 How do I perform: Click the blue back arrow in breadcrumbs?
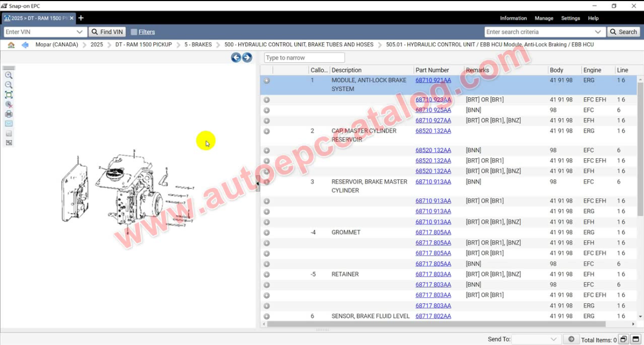coord(25,45)
